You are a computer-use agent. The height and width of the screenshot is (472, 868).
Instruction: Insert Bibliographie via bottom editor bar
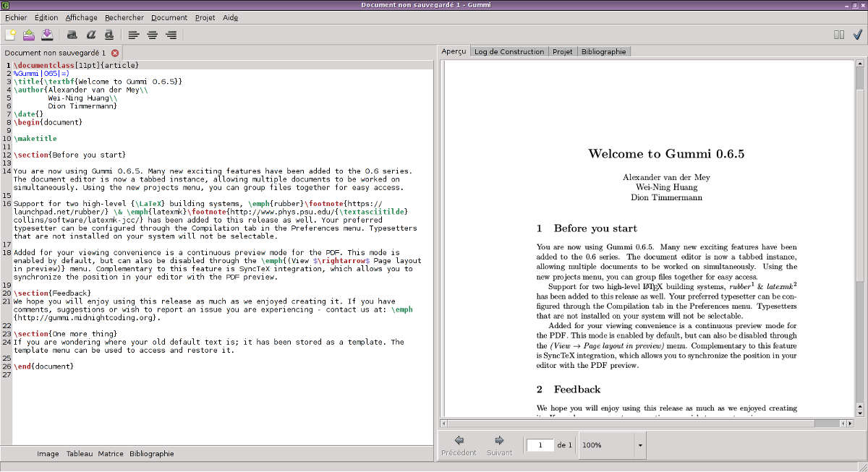click(x=152, y=454)
